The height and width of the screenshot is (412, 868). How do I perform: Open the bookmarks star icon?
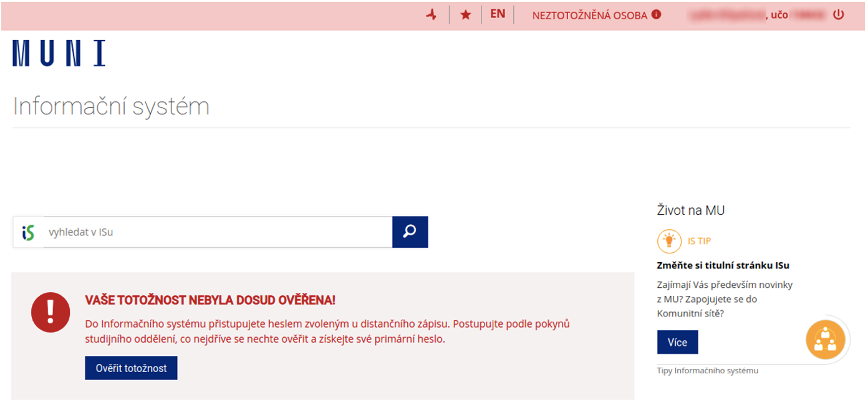(x=465, y=15)
